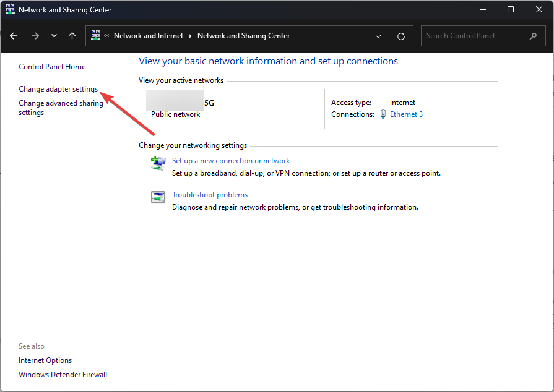The height and width of the screenshot is (392, 554).
Task: Minimize the Network and Sharing Center window
Action: pos(483,9)
